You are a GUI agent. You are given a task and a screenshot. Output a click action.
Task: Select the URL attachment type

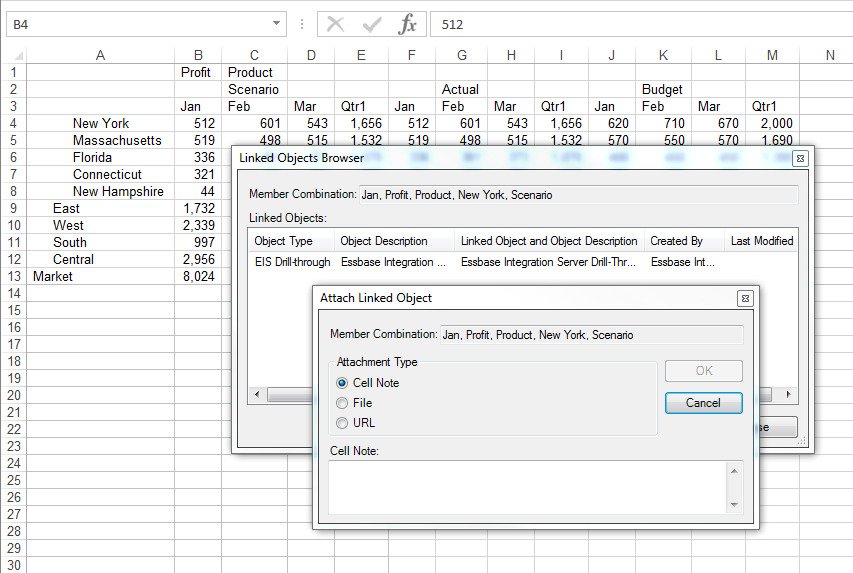pos(342,423)
